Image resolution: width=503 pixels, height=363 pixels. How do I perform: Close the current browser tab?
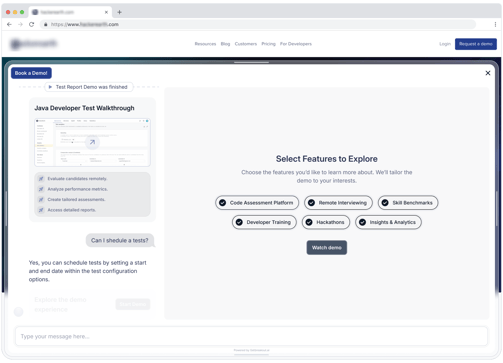[x=106, y=12]
